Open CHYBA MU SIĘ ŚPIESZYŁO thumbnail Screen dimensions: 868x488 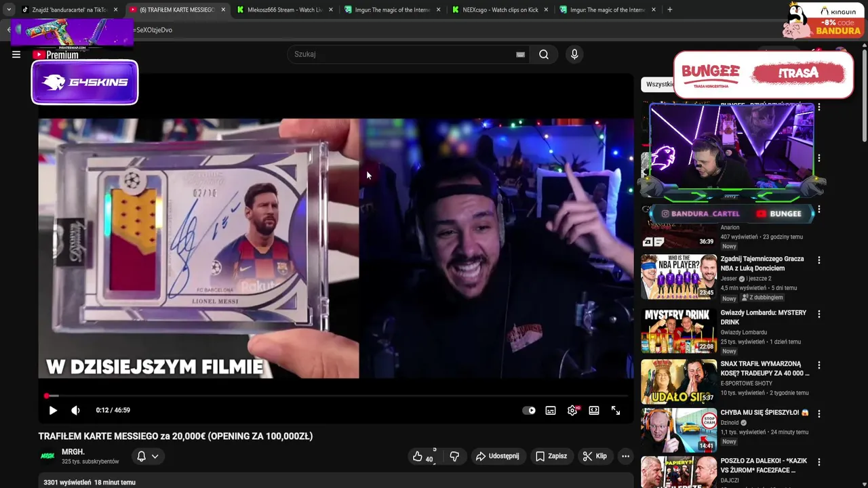pos(679,430)
